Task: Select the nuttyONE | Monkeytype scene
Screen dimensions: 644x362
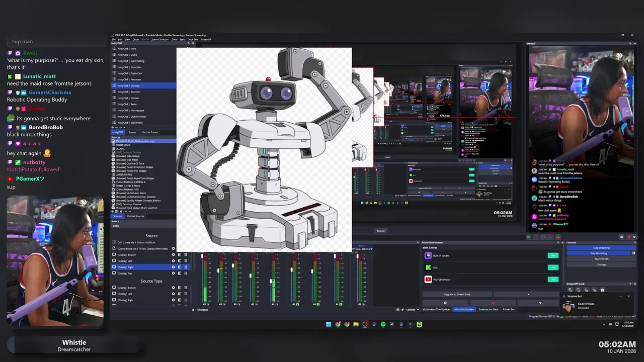Action: tap(143, 110)
